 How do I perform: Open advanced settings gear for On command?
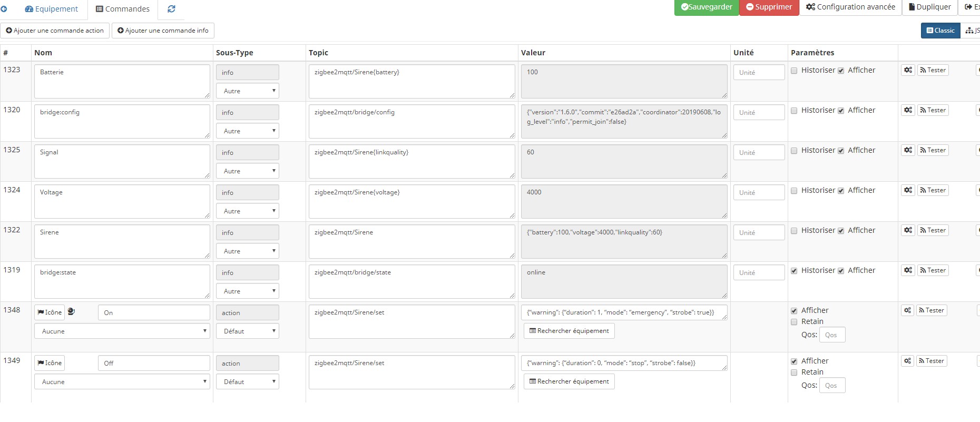[x=907, y=310]
